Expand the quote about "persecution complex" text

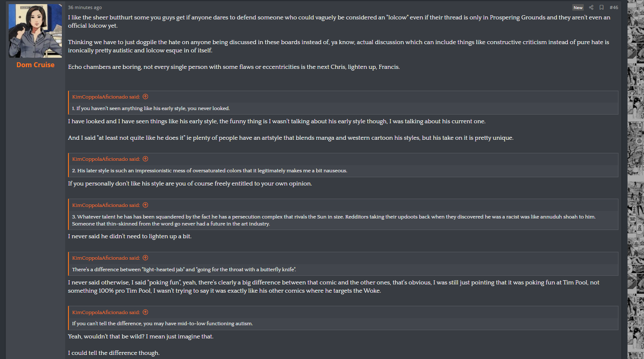click(334, 220)
